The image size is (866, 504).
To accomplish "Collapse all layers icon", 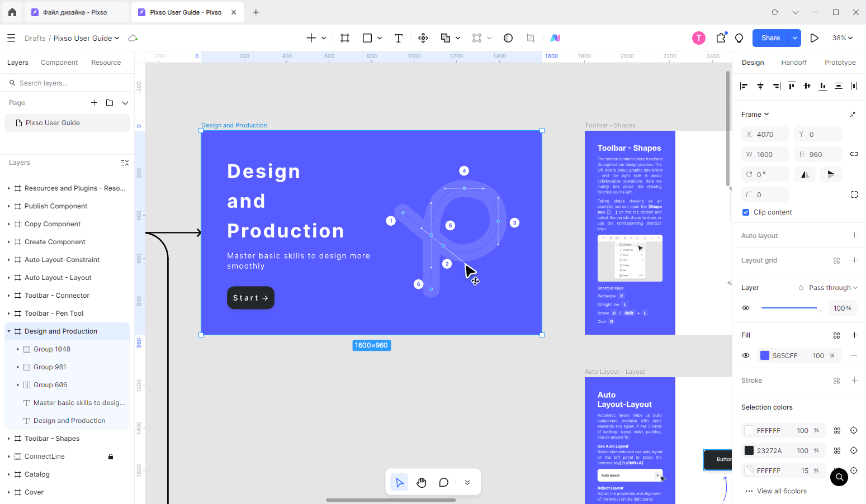I will pyautogui.click(x=125, y=163).
